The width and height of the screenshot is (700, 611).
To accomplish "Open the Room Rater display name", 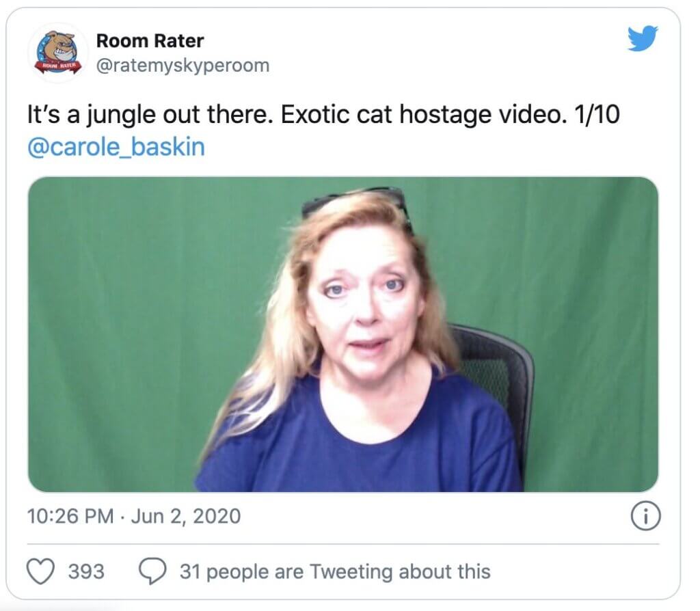I will click(150, 41).
